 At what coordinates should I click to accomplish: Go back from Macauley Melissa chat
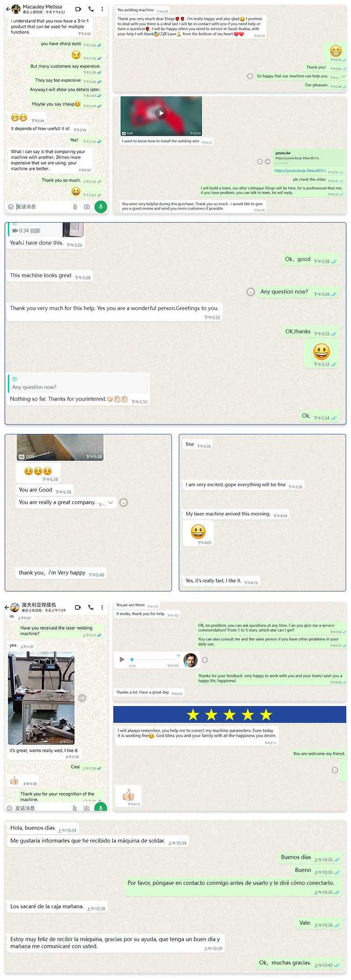(7, 9)
